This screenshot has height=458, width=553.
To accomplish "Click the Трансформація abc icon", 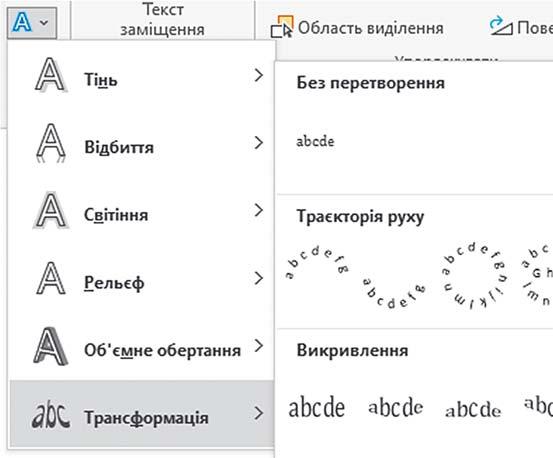I will [51, 415].
